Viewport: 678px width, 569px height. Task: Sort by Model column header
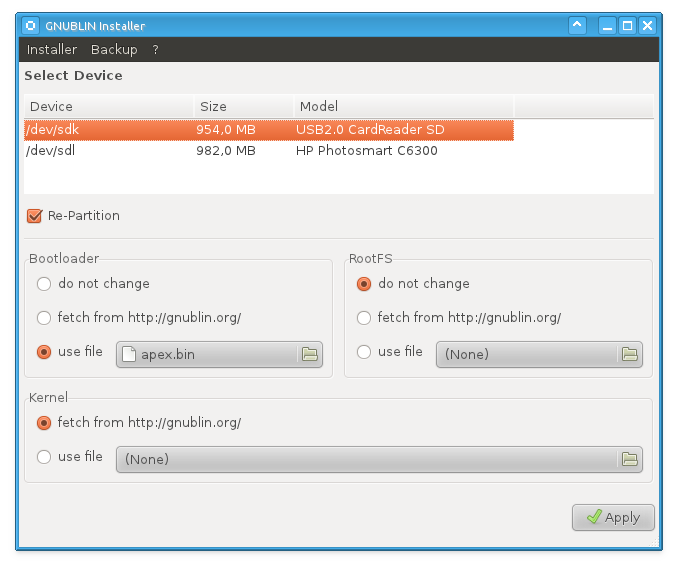click(404, 106)
